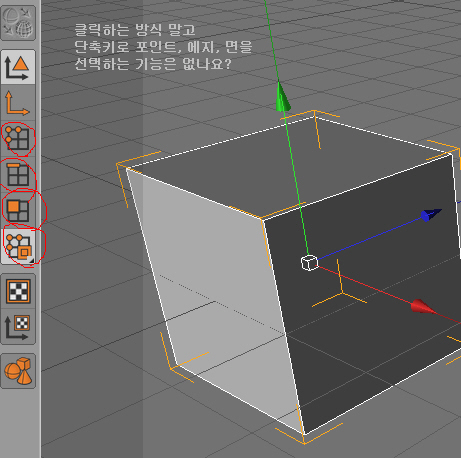
Task: Select the Model mode icon
Action: click(x=18, y=67)
